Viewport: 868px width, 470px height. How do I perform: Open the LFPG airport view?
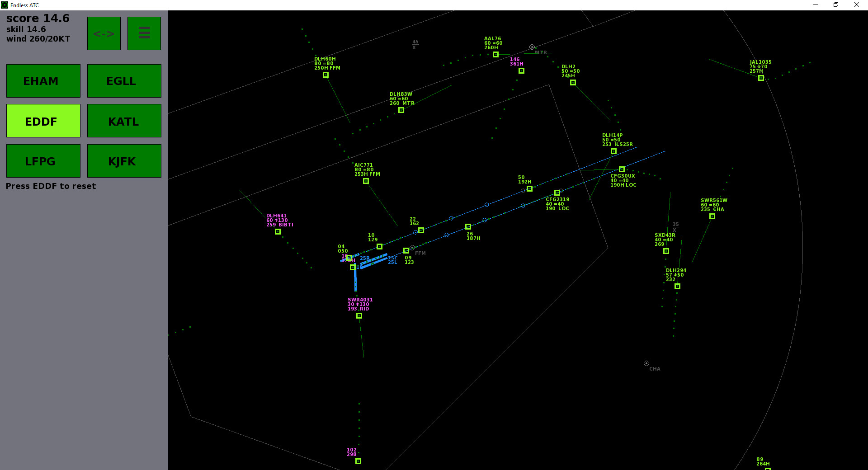pyautogui.click(x=43, y=161)
